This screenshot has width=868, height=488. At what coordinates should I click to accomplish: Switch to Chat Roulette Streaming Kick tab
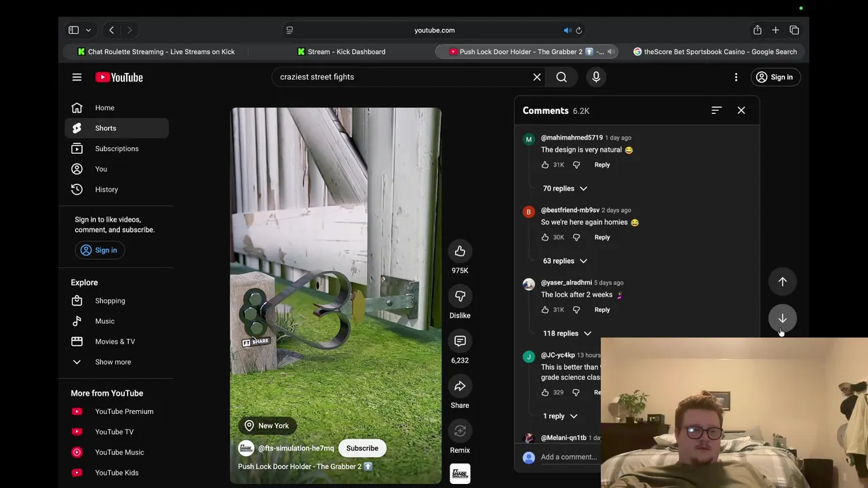point(156,52)
